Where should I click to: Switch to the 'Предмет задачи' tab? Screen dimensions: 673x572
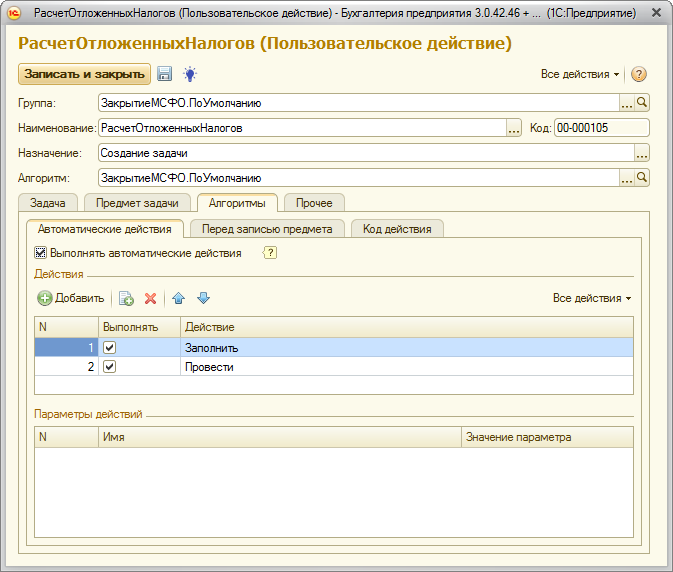136,203
